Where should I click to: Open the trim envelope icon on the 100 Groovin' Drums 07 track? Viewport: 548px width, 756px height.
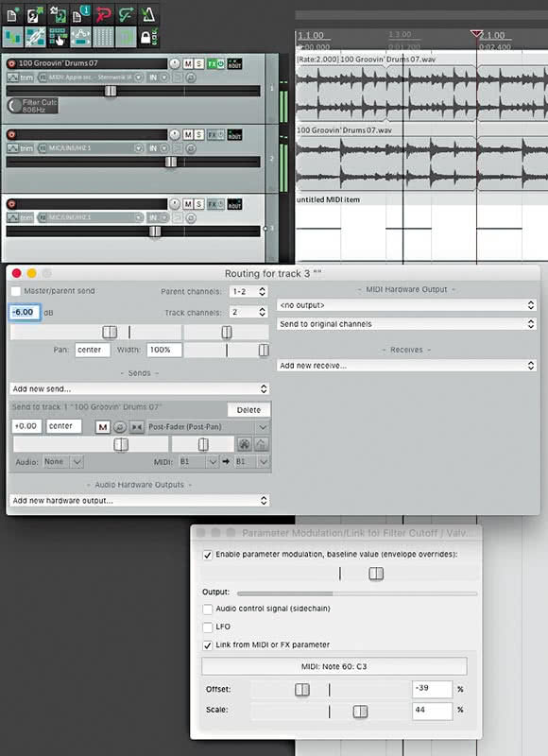pyautogui.click(x=12, y=77)
